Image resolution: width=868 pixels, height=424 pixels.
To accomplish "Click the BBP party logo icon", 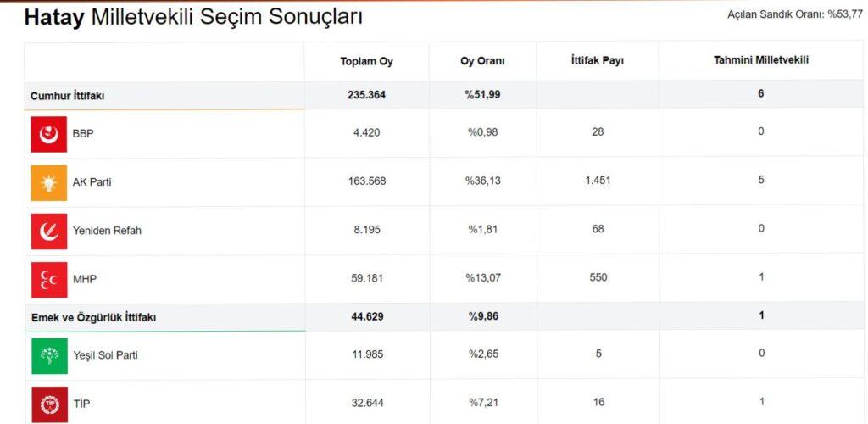I will point(48,133).
